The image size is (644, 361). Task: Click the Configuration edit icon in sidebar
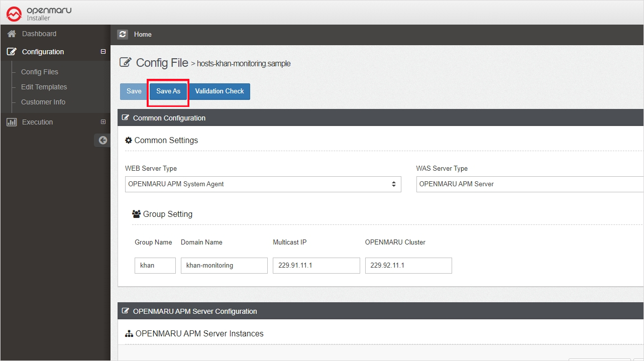12,52
